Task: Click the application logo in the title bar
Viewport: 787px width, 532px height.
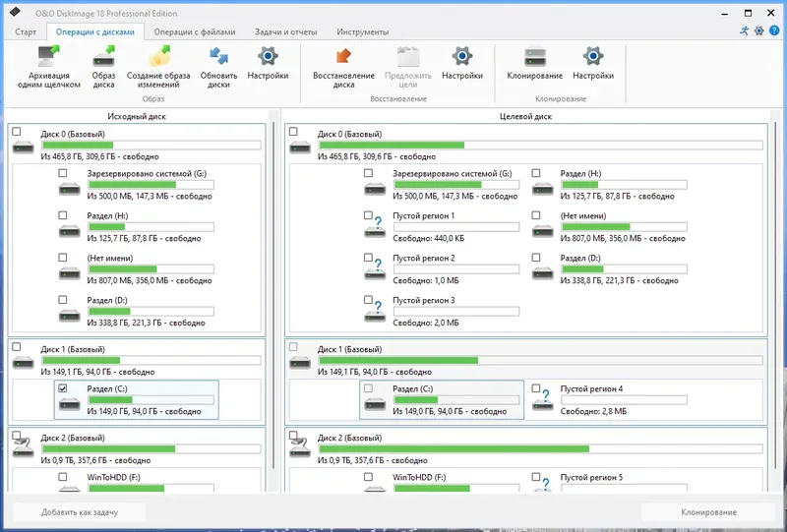Action: click(15, 12)
